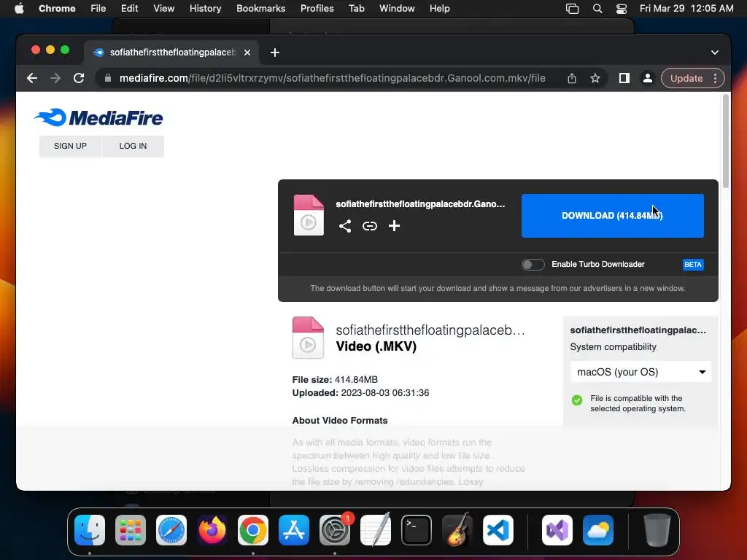Open the Profiles menu

tap(317, 9)
